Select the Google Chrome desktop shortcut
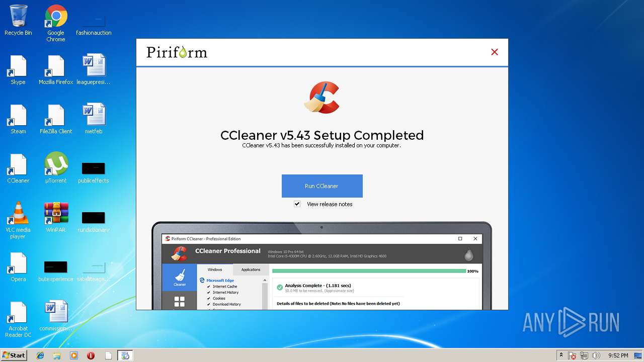The image size is (644, 362). [56, 23]
